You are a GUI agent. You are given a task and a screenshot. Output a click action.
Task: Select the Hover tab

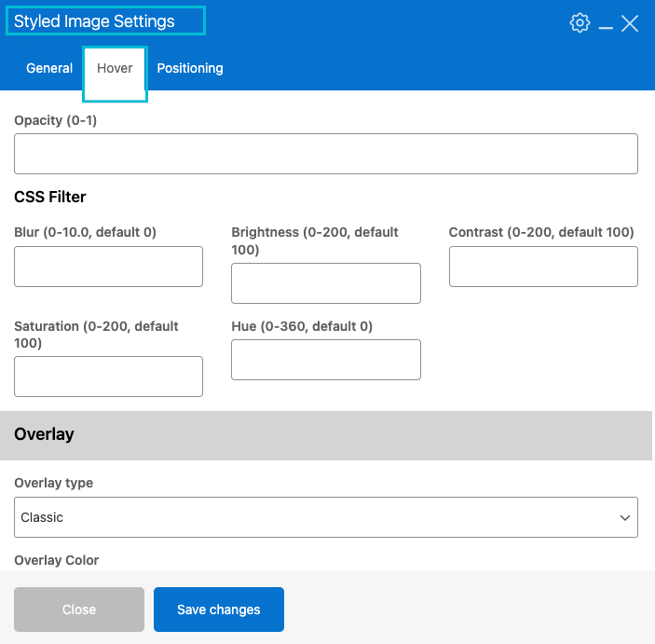pyautogui.click(x=115, y=68)
